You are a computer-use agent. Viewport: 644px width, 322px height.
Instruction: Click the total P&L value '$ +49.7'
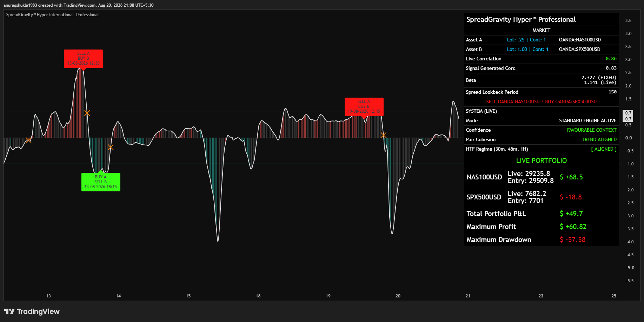[571, 214]
